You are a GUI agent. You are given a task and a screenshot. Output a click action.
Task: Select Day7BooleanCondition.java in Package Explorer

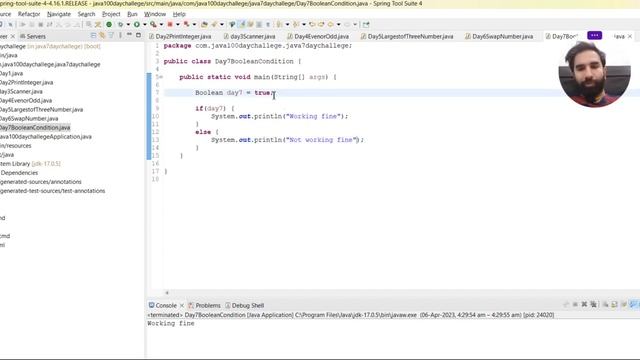(x=35, y=127)
